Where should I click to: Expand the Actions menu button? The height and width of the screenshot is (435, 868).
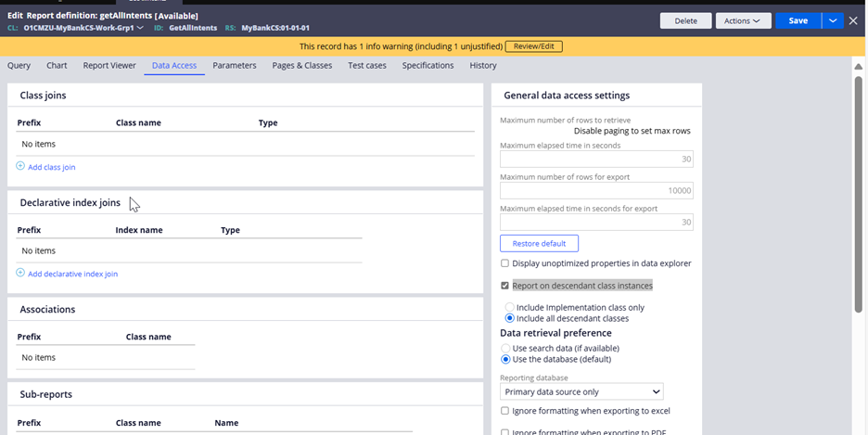click(x=744, y=20)
